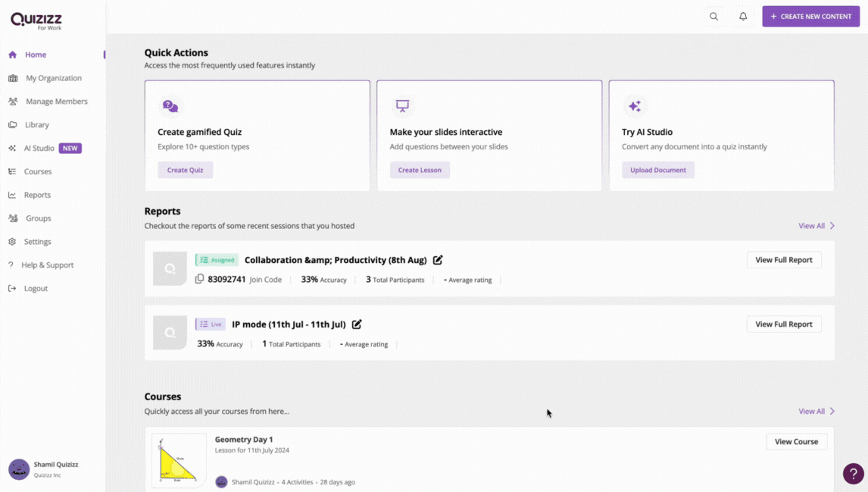Image resolution: width=868 pixels, height=492 pixels.
Task: Click the Shamil Quizizz account name
Action: point(56,464)
